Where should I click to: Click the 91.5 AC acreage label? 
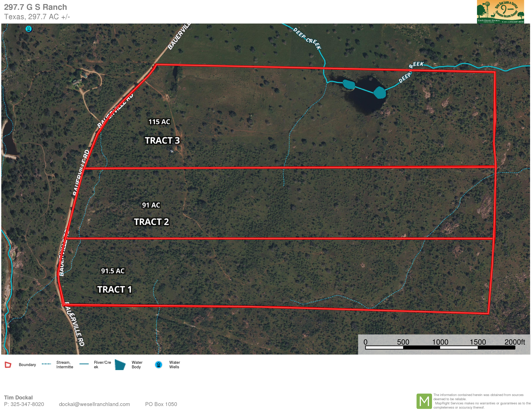tap(113, 271)
